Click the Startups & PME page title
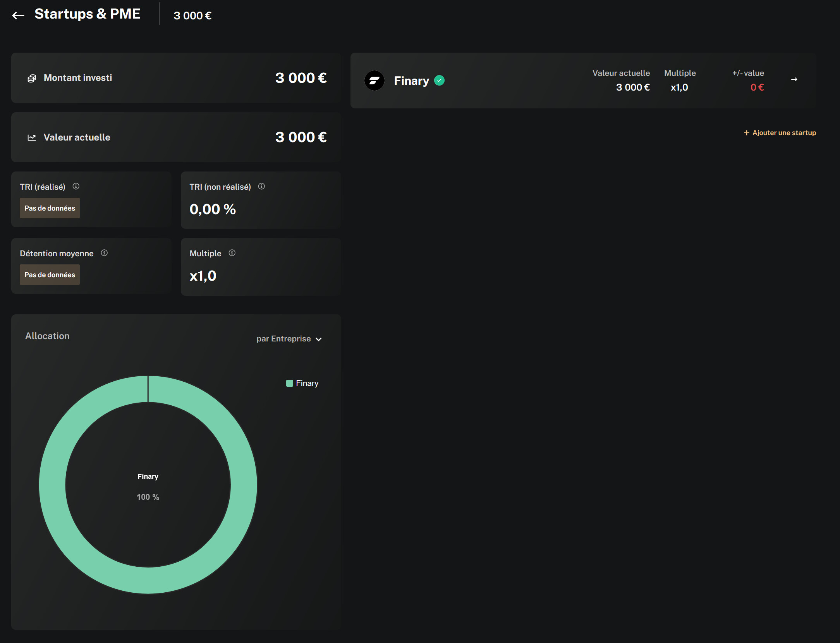 pos(87,14)
